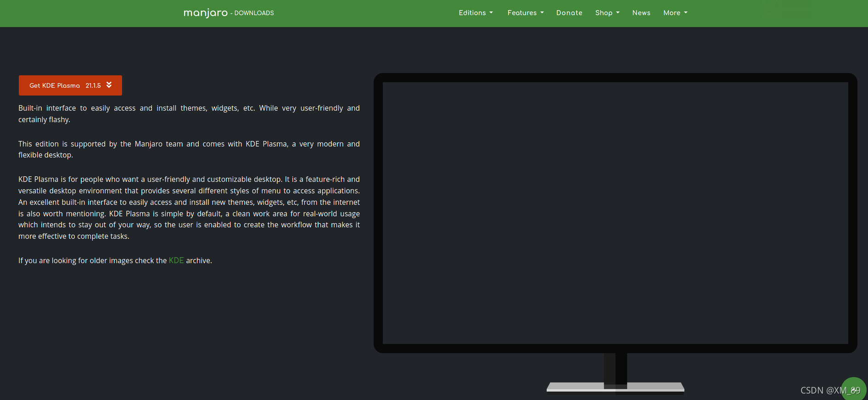Click the green round button at bottom right
868x400 pixels.
pyautogui.click(x=854, y=389)
